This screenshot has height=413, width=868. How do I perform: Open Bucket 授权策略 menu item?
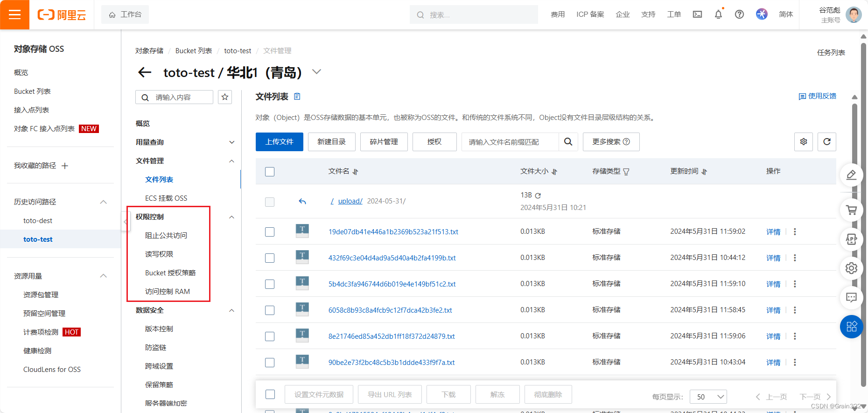170,273
